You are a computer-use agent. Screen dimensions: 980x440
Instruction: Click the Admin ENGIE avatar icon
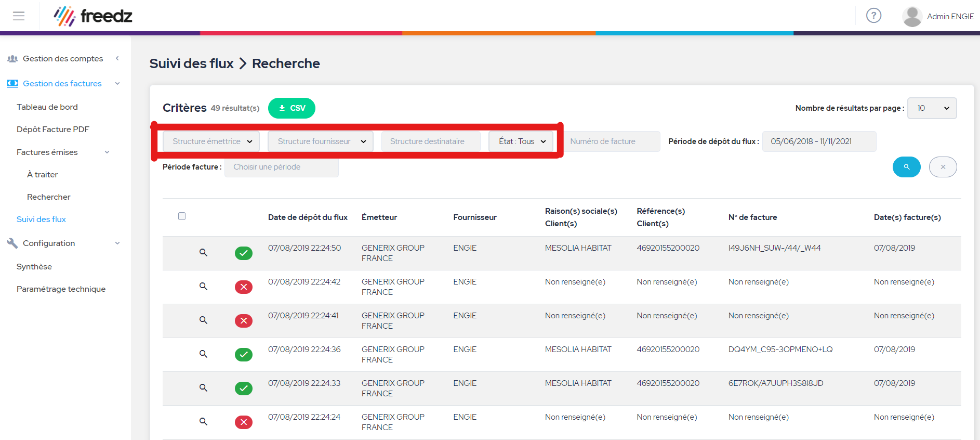tap(912, 17)
